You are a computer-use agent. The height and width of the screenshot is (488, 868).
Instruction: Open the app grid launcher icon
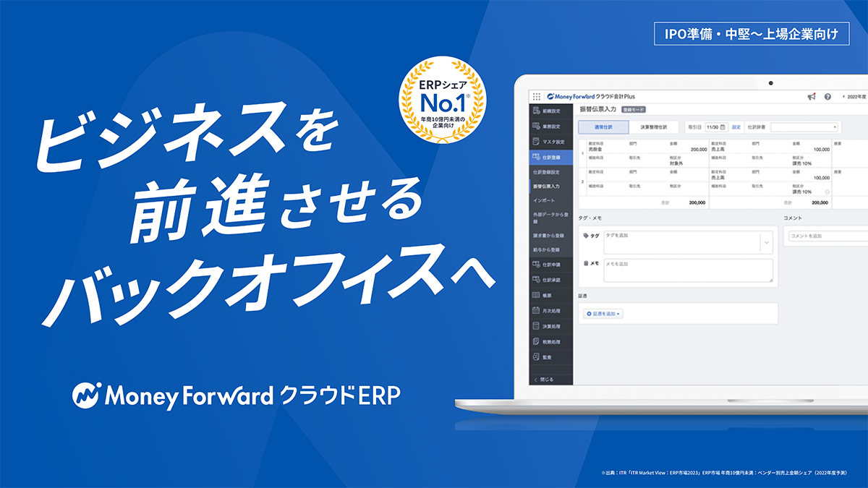pyautogui.click(x=536, y=96)
